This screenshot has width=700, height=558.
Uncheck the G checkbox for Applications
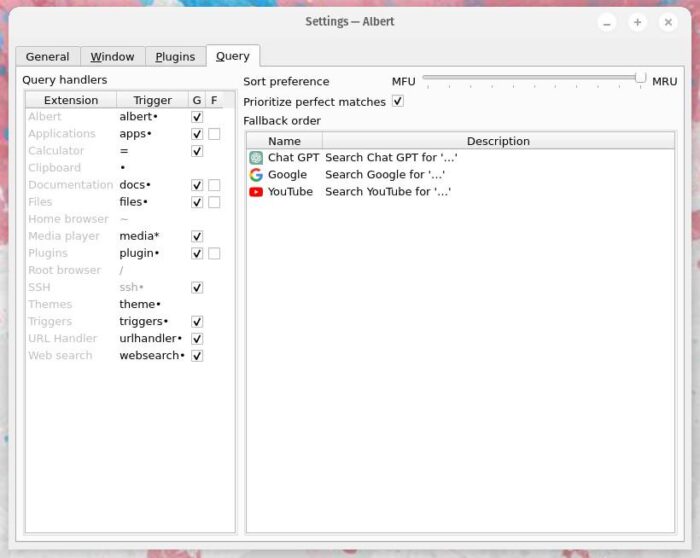pos(197,134)
